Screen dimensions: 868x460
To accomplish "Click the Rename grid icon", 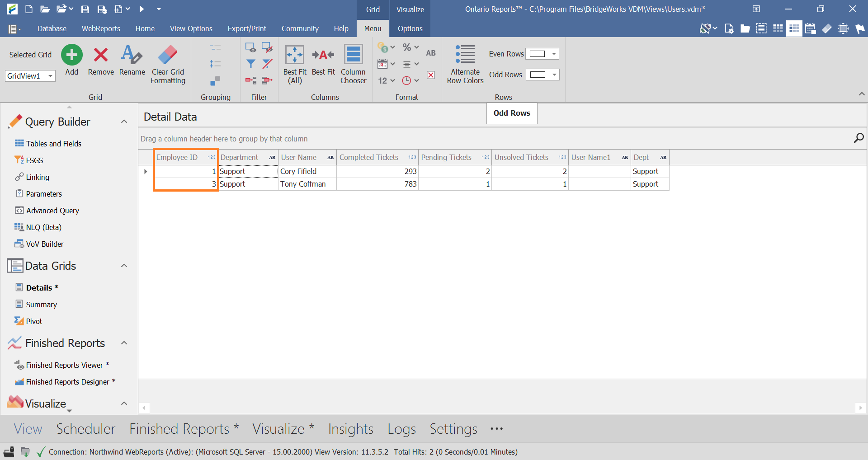I will click(x=132, y=55).
